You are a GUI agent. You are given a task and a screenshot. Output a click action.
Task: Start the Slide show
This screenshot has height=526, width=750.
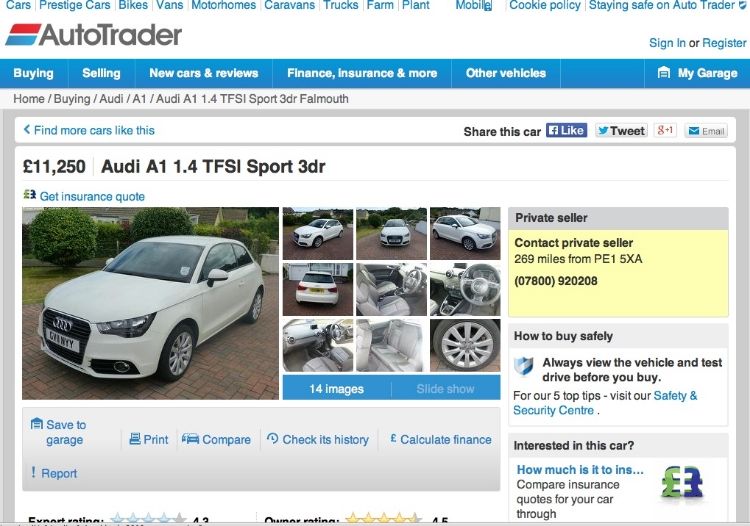pyautogui.click(x=445, y=389)
